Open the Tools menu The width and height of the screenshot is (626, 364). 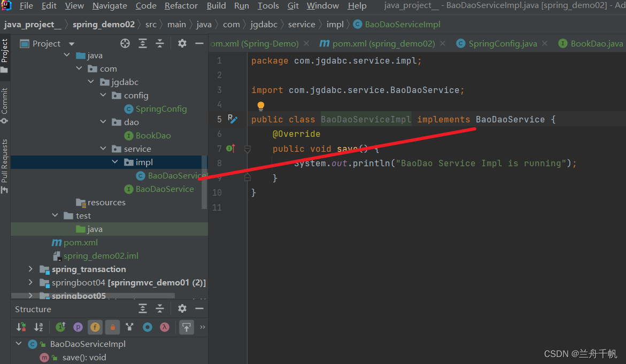[268, 5]
